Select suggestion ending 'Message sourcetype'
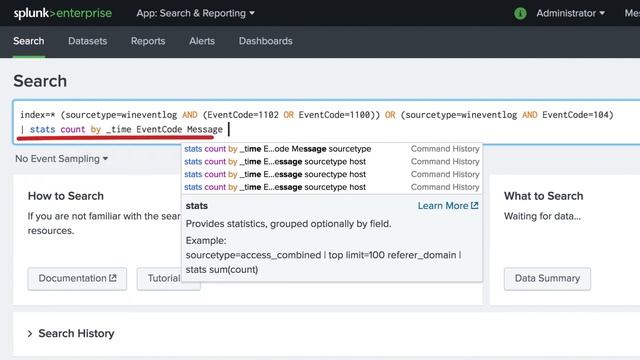 331,149
